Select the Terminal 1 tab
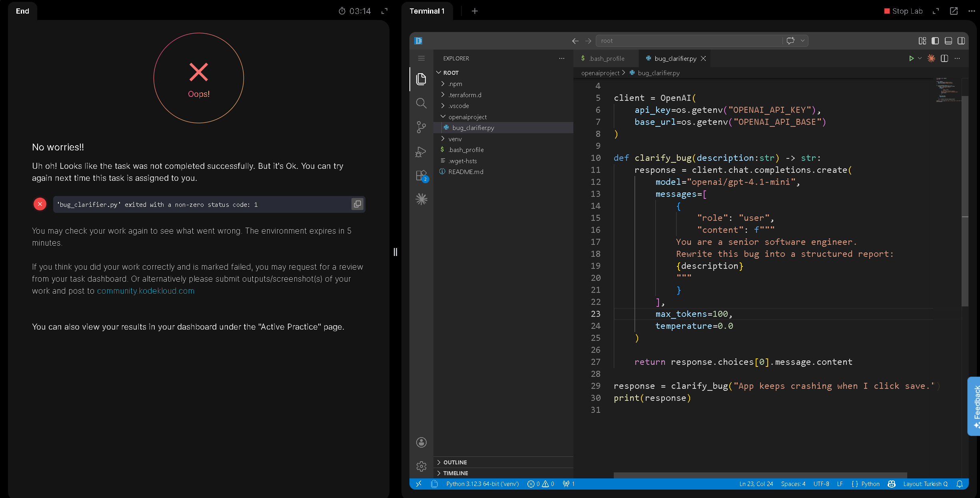 click(x=427, y=11)
